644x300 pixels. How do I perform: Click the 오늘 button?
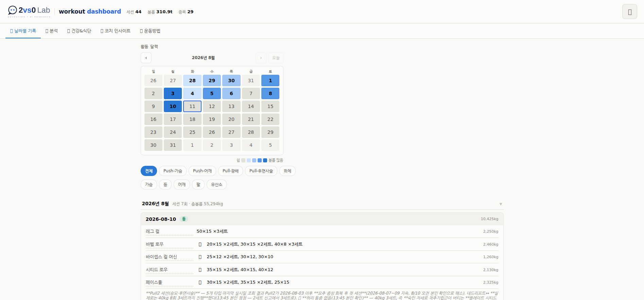pos(276,58)
